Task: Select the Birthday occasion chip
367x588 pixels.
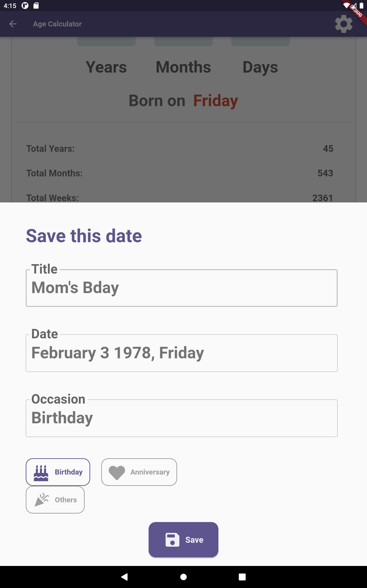Action: (58, 472)
